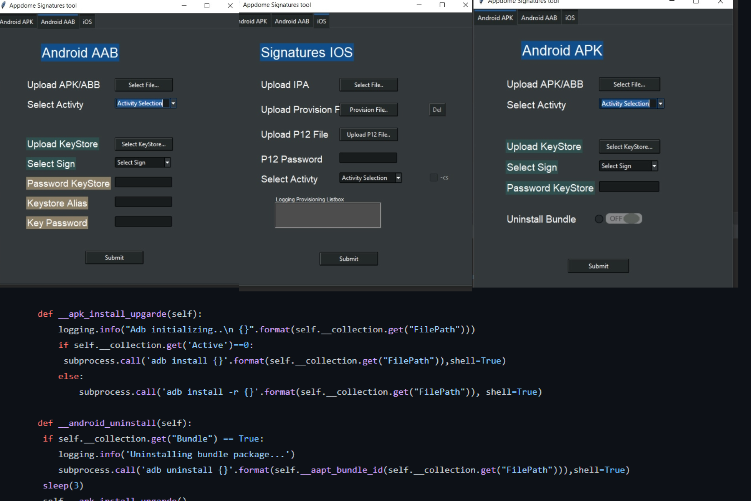The image size is (751, 501).
Task: Open Activity Selection dropdown in Signatures IOS window
Action: (370, 178)
